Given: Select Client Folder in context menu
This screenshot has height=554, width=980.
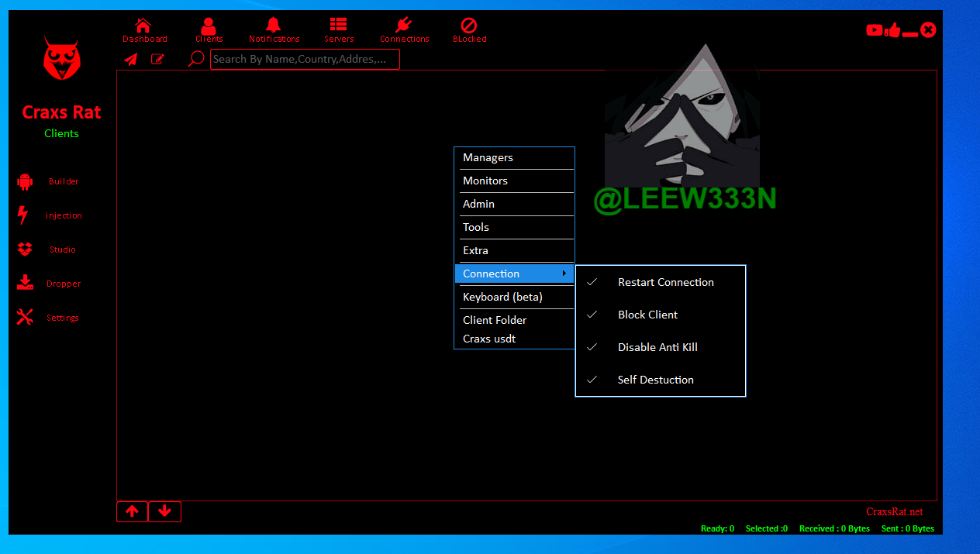Looking at the screenshot, I should pos(495,320).
